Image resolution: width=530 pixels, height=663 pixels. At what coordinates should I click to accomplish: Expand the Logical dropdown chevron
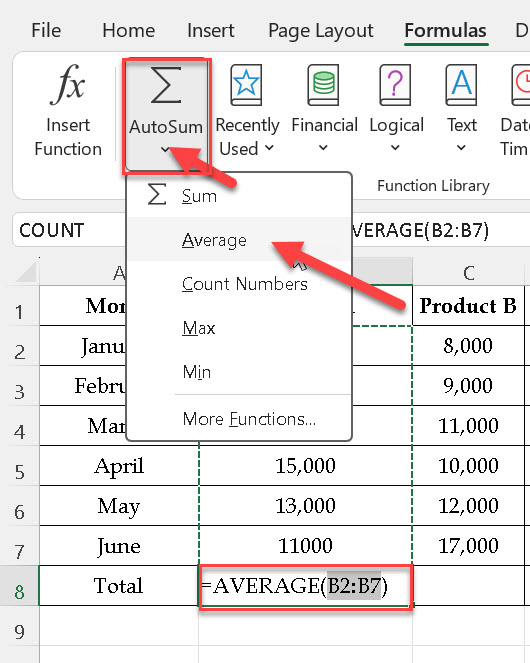tap(395, 148)
